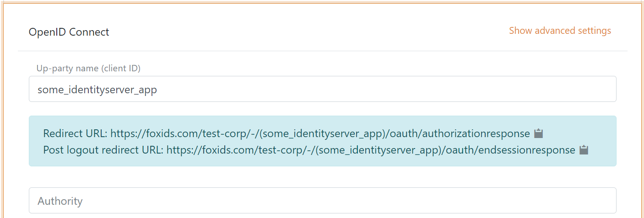Click the Up-party name (client ID) label
The image size is (644, 218).
pyautogui.click(x=88, y=69)
